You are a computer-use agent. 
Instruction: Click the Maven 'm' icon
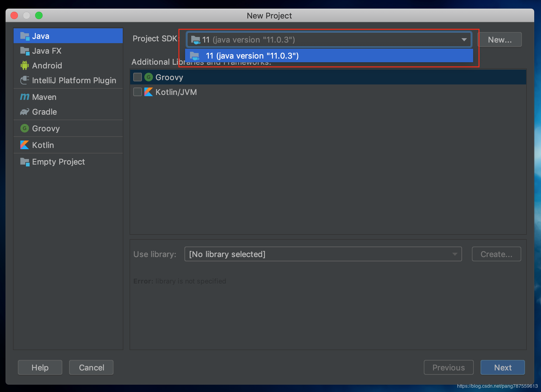[25, 97]
